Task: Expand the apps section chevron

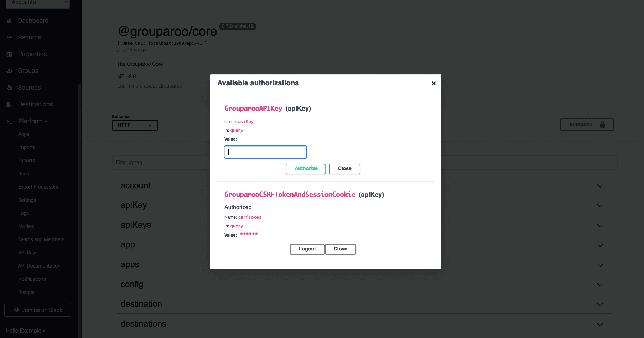Action: (600, 265)
